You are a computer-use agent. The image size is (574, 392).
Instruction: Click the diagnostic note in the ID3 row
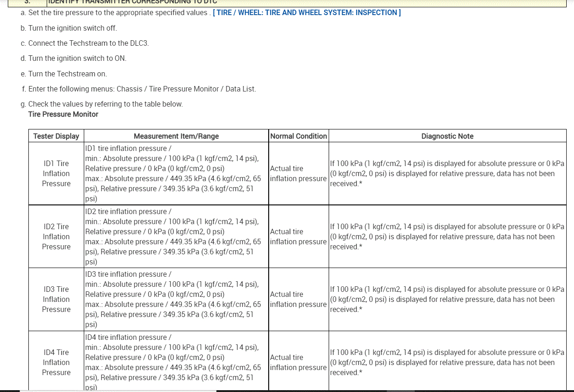pyautogui.click(x=447, y=299)
